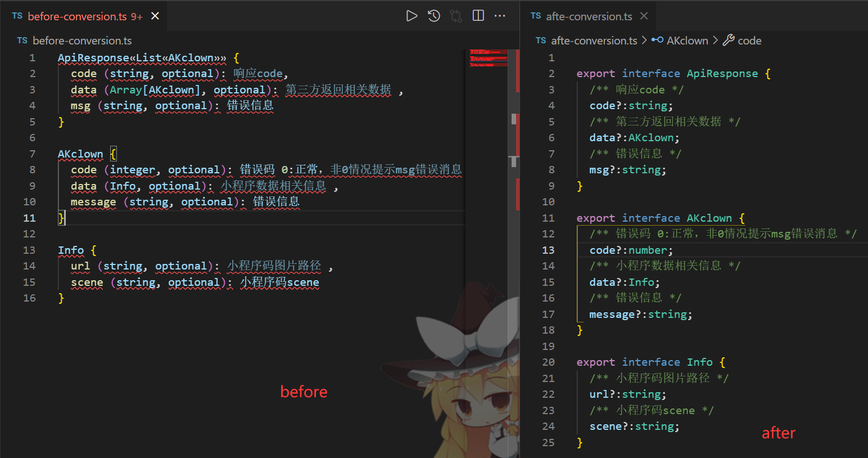The image size is (868, 458).
Task: Run the before-conversion.ts file with the play icon
Action: [x=412, y=16]
